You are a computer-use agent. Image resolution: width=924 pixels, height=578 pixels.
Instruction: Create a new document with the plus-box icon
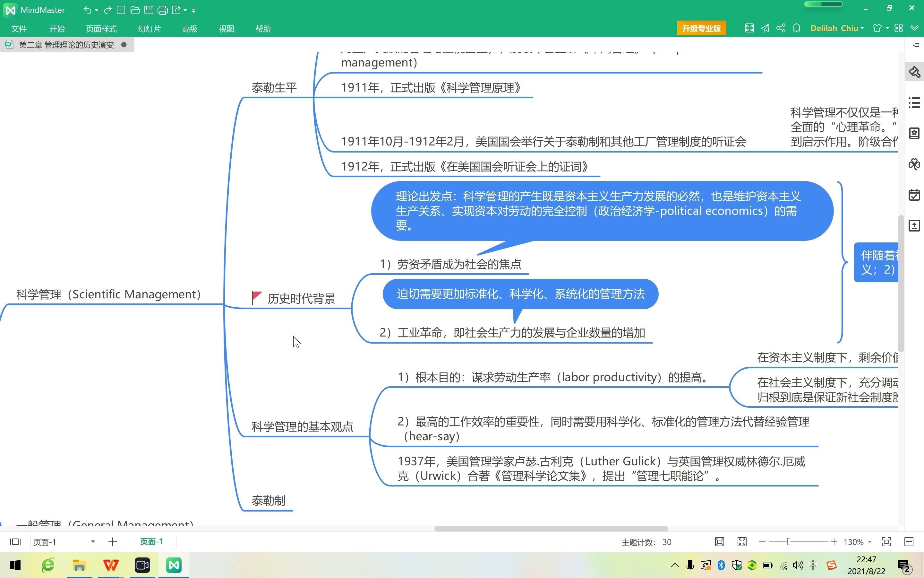pyautogui.click(x=121, y=10)
